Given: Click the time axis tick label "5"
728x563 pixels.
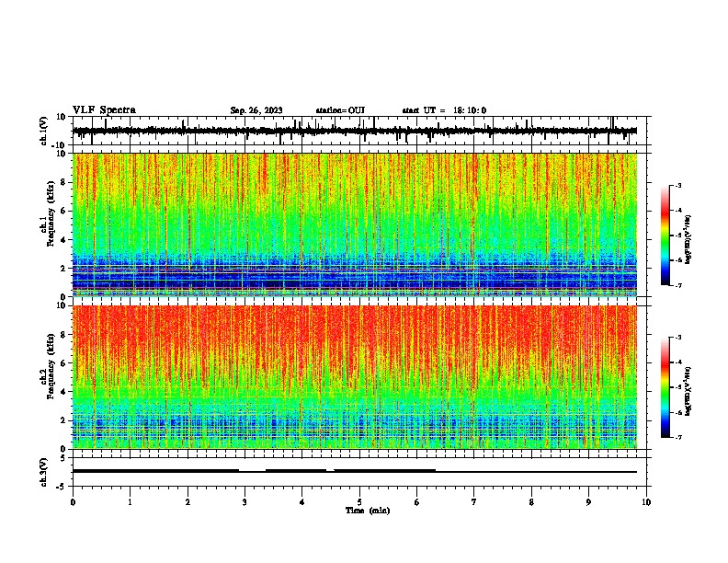Looking at the screenshot, I should pyautogui.click(x=359, y=502).
